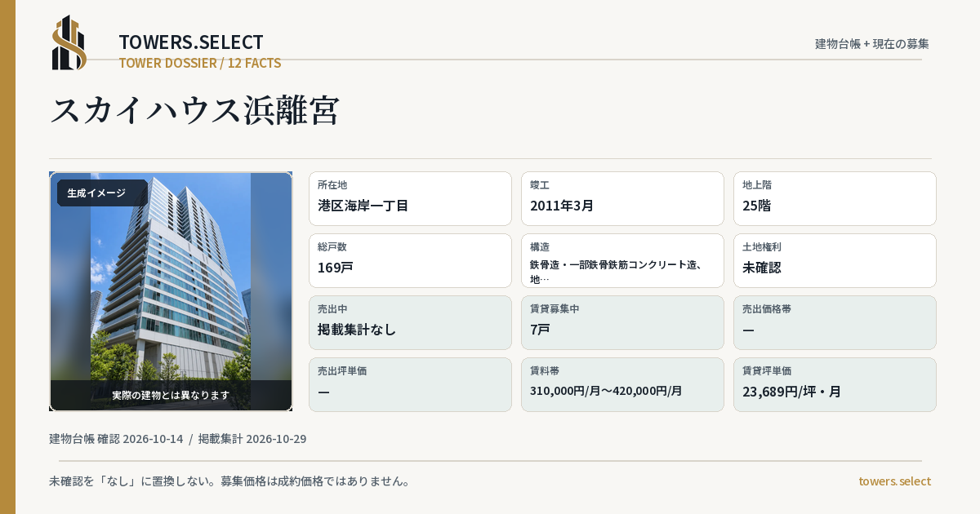The height and width of the screenshot is (514, 980).
Task: Click the TOWERS.SELECT tower logo icon
Action: [x=69, y=42]
